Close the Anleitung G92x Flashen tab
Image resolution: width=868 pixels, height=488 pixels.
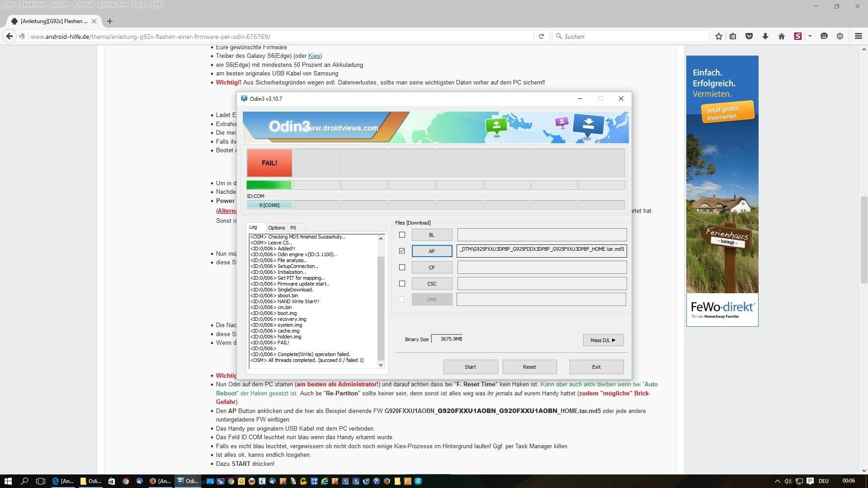94,21
